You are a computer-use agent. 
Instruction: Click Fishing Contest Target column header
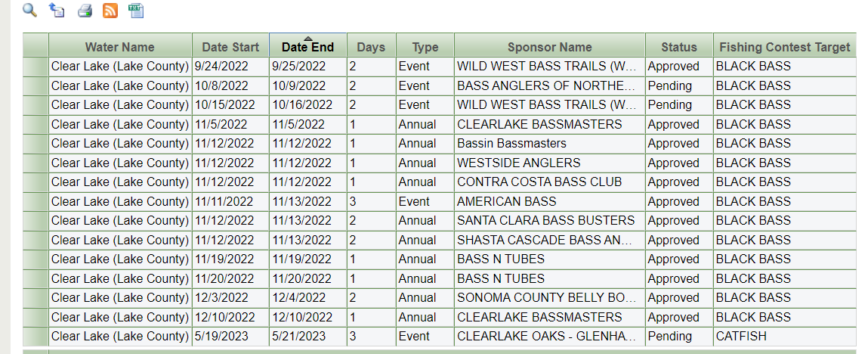tap(784, 47)
